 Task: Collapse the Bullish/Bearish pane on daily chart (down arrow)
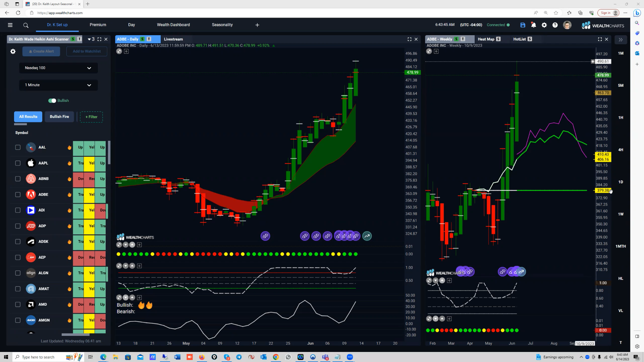tap(125, 298)
